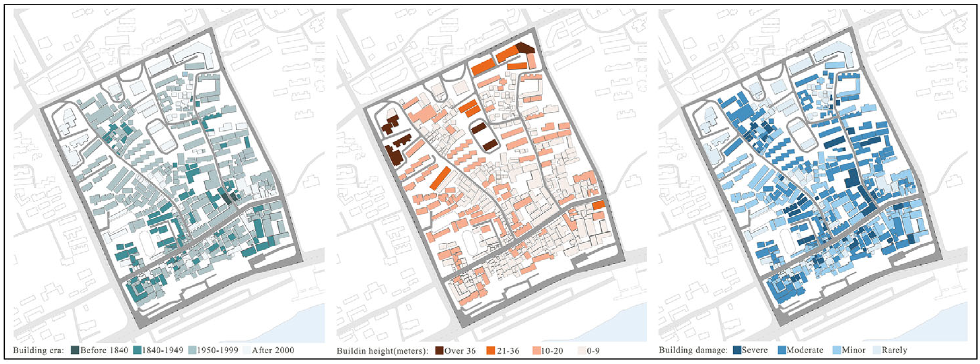980x364 pixels.
Task: Click the '21-36' height legend swatch
Action: coord(491,351)
